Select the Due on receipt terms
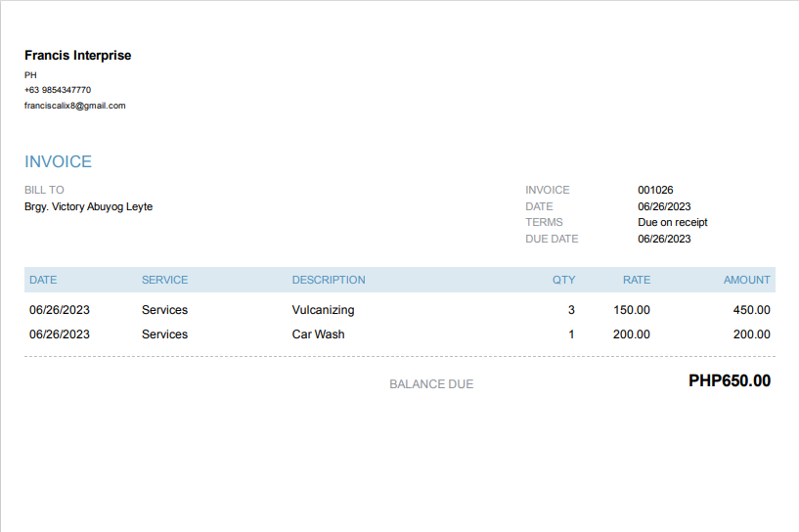 [673, 222]
